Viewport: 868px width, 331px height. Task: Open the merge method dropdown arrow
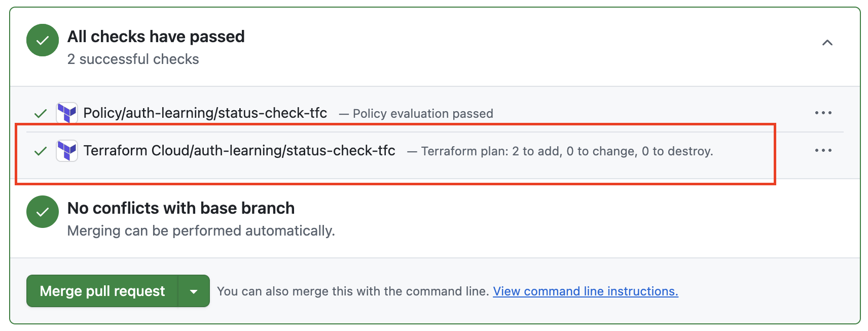click(x=194, y=291)
